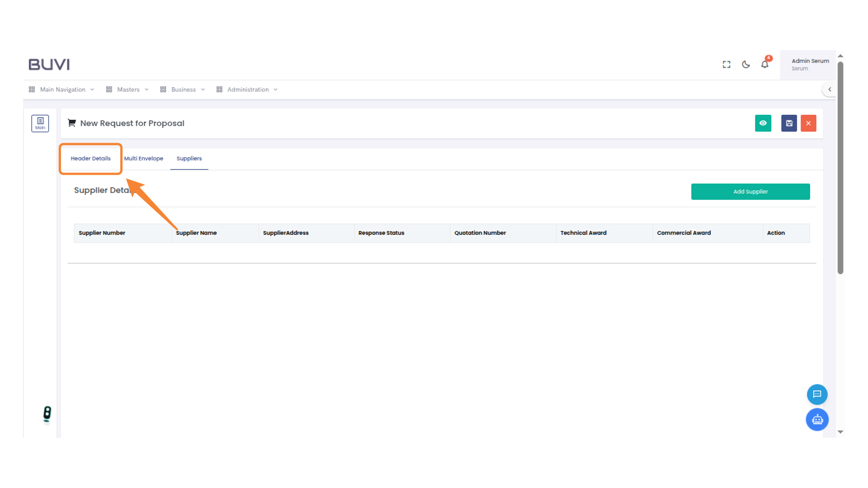Click the green eye preview button
Viewport: 868px width, 488px height.
[x=763, y=123]
